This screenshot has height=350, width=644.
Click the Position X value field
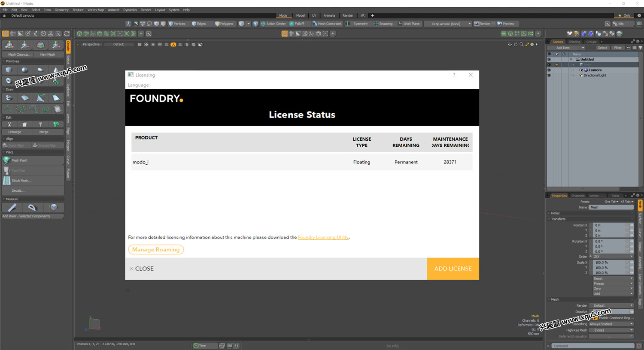[x=611, y=225]
